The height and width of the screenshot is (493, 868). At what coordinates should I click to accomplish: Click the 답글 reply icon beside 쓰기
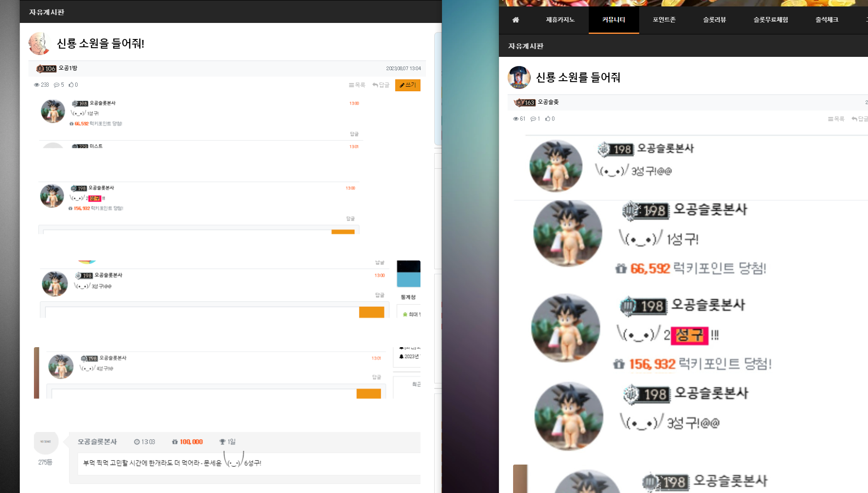pyautogui.click(x=381, y=85)
